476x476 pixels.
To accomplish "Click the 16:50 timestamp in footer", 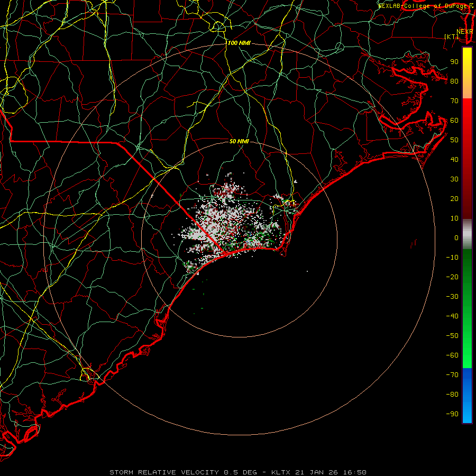I will coord(355,472).
